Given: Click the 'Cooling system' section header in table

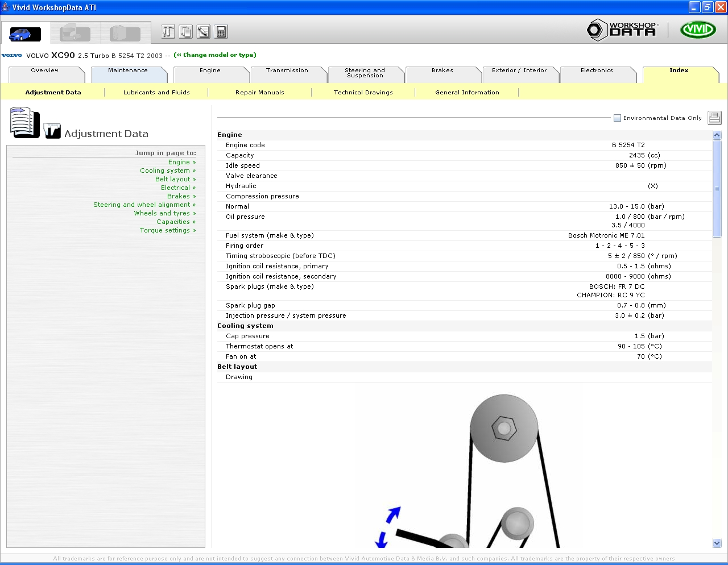Looking at the screenshot, I should pos(245,326).
